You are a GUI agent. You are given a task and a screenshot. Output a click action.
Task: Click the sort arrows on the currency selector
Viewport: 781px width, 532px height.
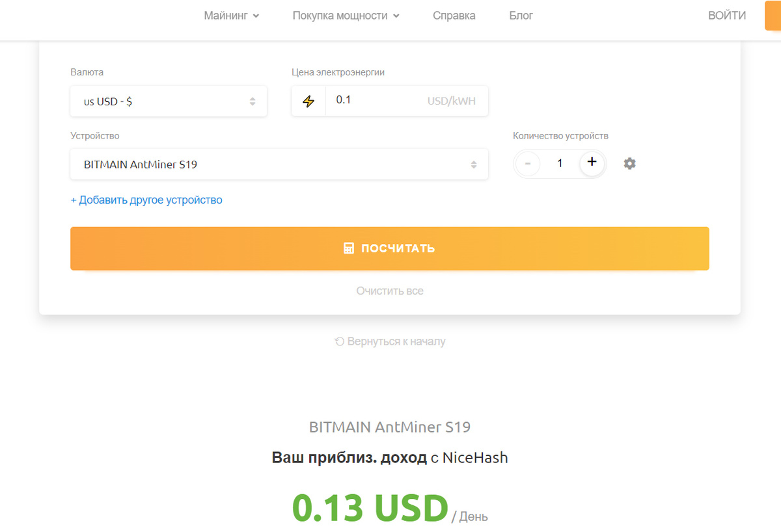pyautogui.click(x=255, y=101)
